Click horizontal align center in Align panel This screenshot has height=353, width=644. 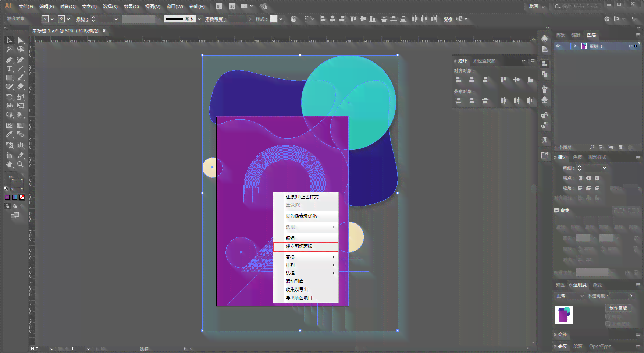click(x=472, y=80)
